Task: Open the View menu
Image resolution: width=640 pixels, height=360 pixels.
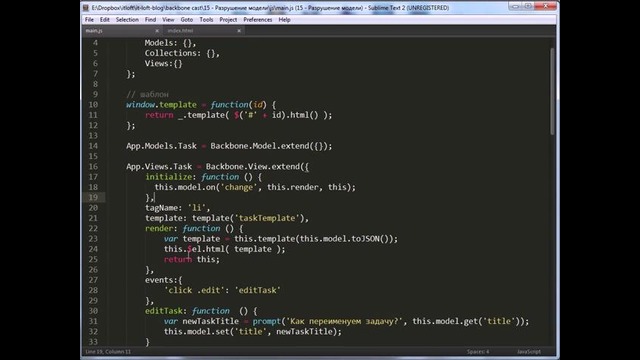Action: click(x=168, y=20)
